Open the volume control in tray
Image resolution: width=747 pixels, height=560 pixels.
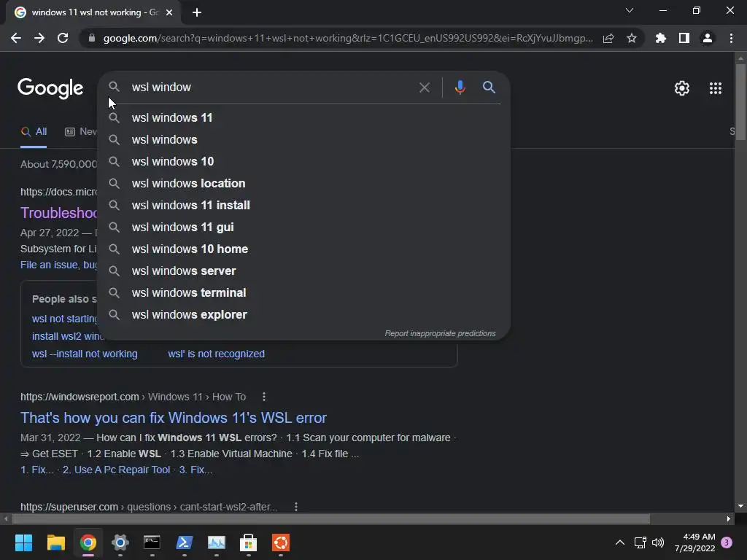tap(658, 542)
